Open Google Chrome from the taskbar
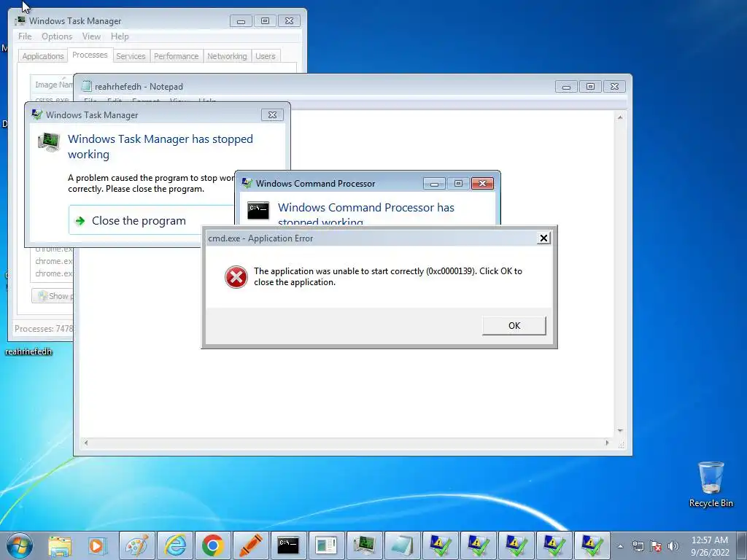This screenshot has height=560, width=747. coord(212,545)
